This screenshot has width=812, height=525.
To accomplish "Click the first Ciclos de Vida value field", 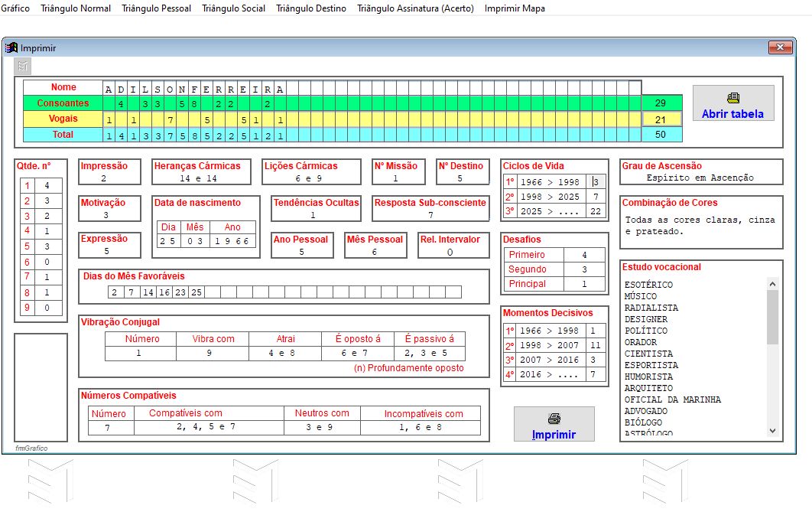I will pos(596,182).
